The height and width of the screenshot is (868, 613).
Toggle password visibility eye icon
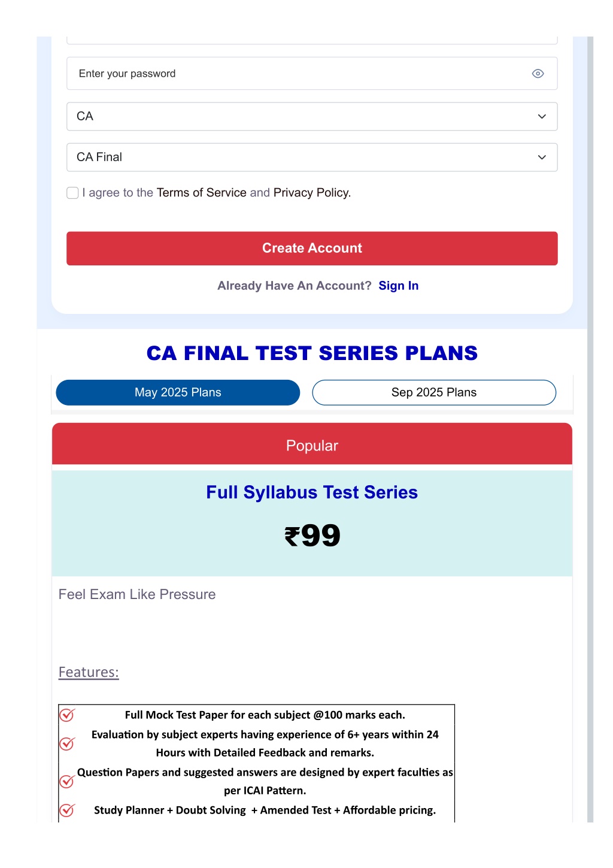(538, 74)
